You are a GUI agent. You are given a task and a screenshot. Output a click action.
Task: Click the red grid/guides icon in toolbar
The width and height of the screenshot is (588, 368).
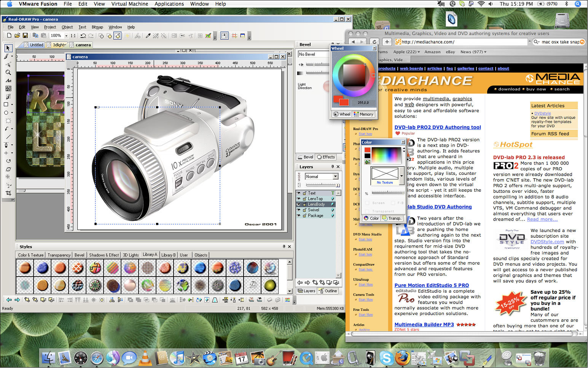234,36
